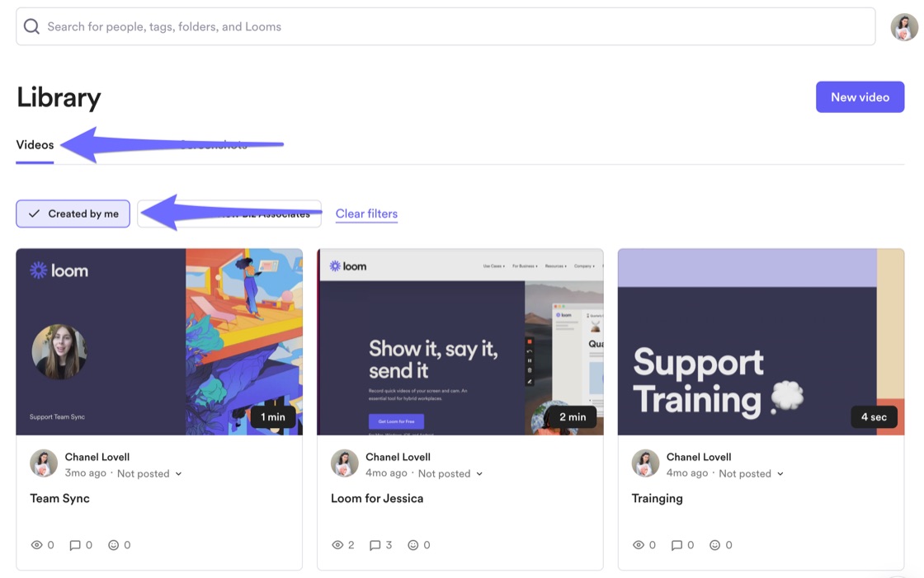Viewport: 924px width, 578px height.
Task: Click the search magnifier icon
Action: pos(31,26)
